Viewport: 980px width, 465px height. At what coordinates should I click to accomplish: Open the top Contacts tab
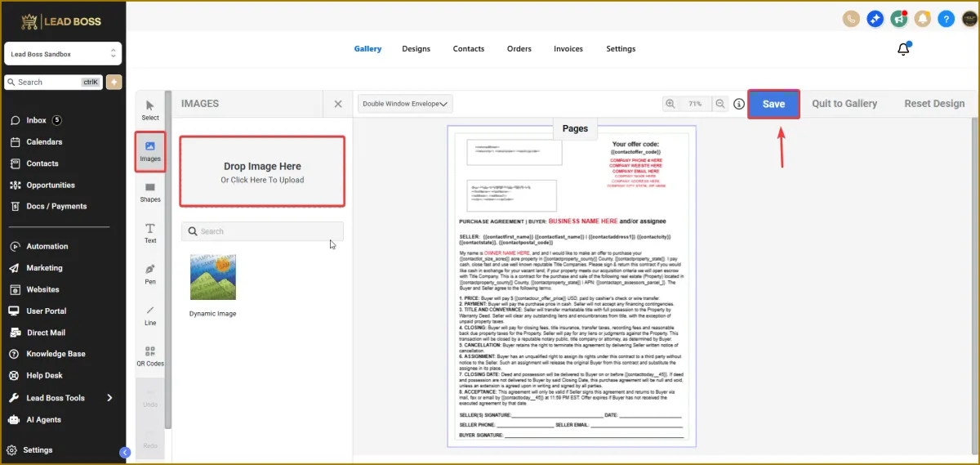click(x=469, y=49)
